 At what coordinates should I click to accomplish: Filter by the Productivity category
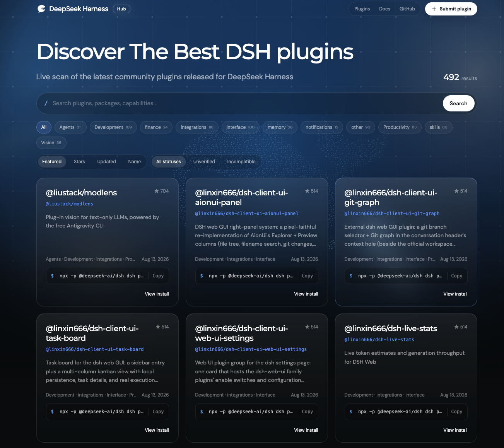[400, 127]
